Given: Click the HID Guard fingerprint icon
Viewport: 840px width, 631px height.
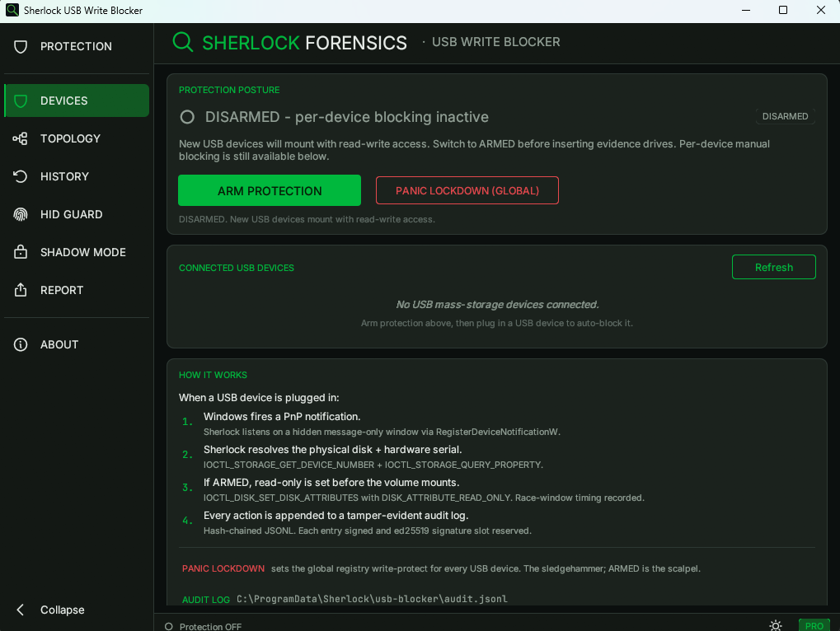Looking at the screenshot, I should pos(21,215).
